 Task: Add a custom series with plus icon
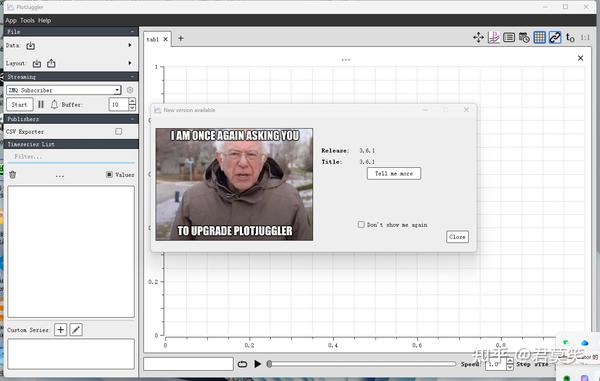click(x=60, y=330)
